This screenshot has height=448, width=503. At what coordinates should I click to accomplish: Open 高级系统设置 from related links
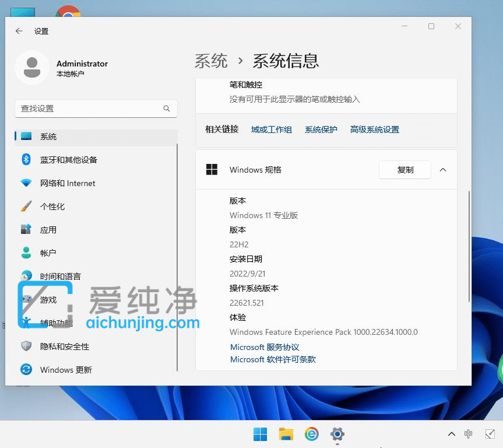click(x=374, y=129)
